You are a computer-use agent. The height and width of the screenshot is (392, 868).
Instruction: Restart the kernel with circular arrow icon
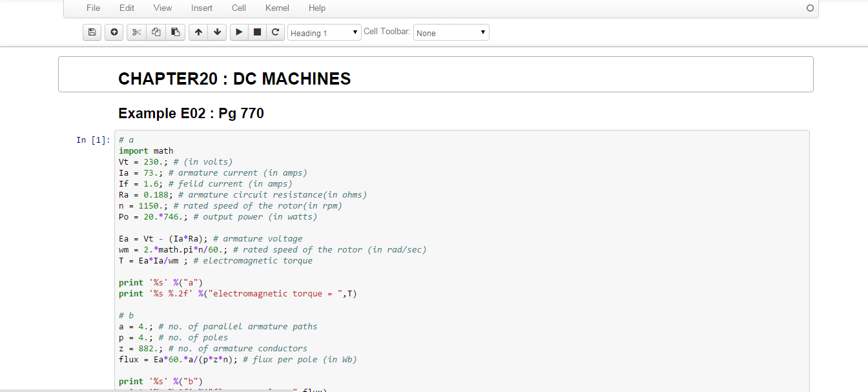pyautogui.click(x=275, y=32)
